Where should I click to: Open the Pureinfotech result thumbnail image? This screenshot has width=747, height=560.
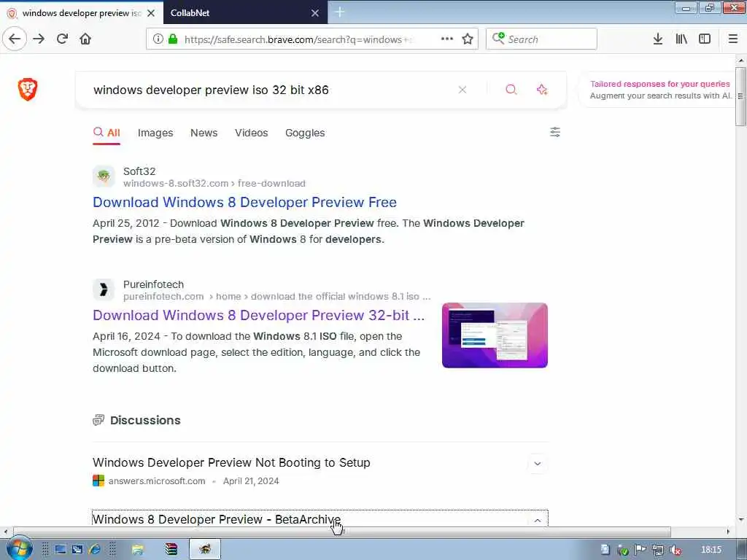click(495, 335)
